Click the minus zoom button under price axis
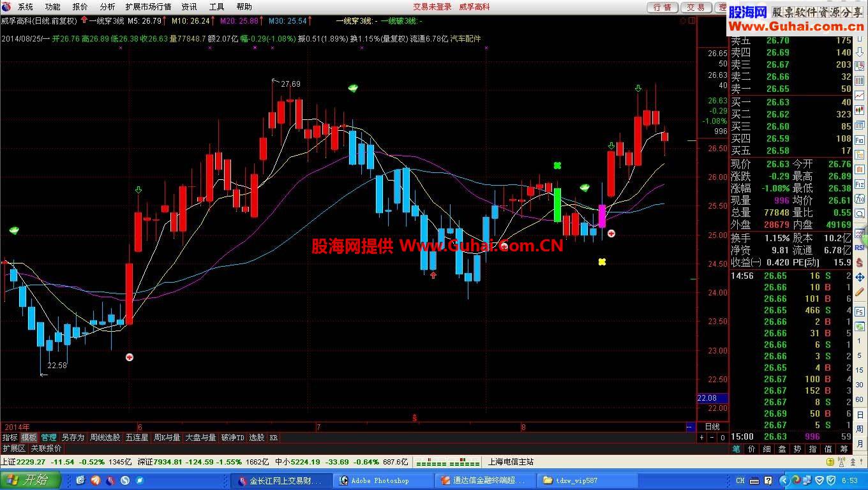 (x=712, y=438)
